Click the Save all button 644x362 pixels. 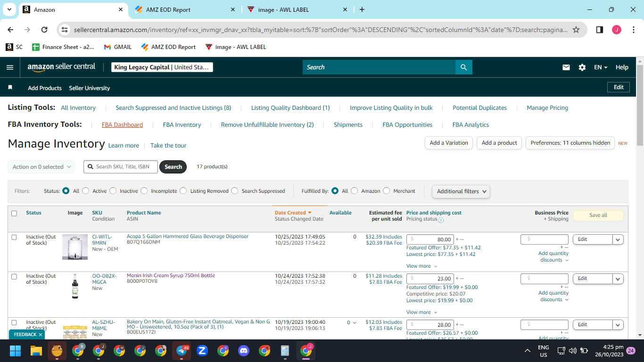(x=598, y=215)
